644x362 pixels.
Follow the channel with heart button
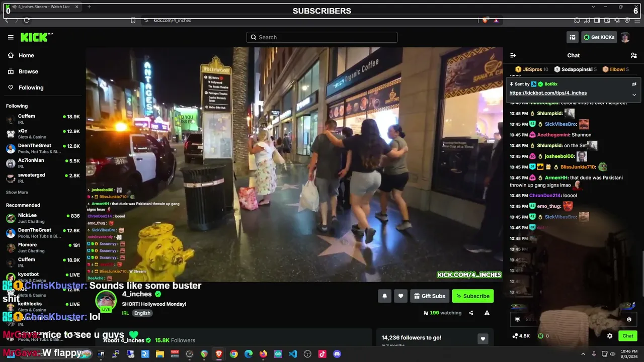[401, 296]
